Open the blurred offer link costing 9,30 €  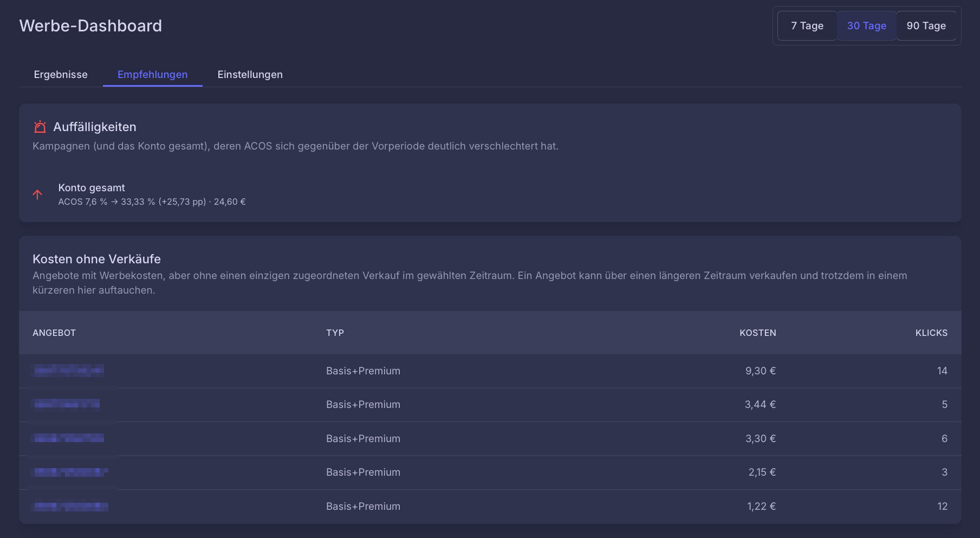pos(69,371)
